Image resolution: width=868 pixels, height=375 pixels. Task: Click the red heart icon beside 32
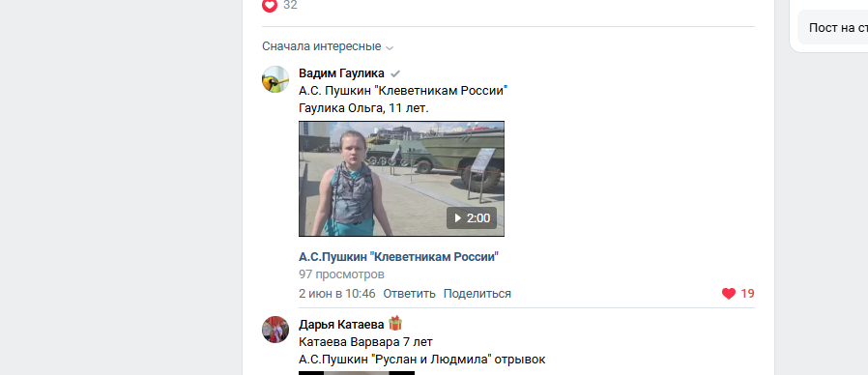tap(270, 5)
